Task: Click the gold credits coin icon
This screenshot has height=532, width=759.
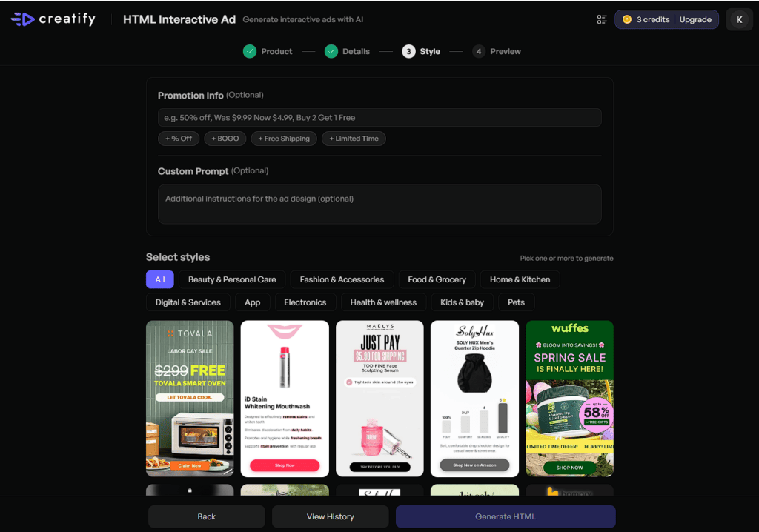Action: coord(627,19)
